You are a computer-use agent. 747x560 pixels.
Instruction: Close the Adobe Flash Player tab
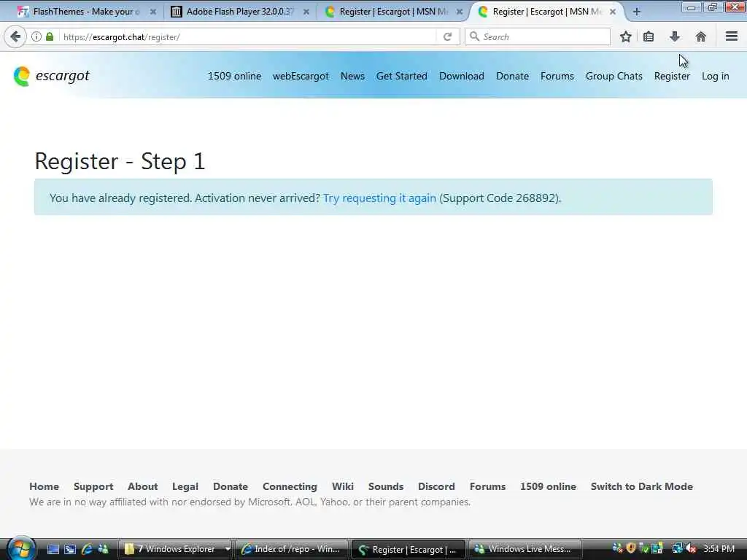[306, 12]
